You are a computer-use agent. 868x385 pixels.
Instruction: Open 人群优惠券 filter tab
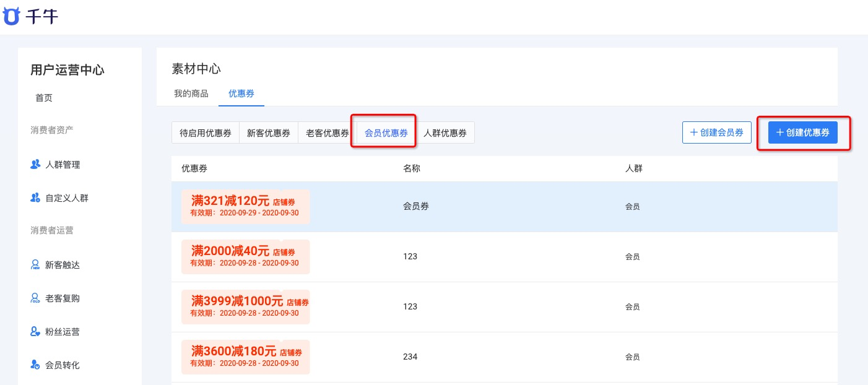(x=445, y=132)
